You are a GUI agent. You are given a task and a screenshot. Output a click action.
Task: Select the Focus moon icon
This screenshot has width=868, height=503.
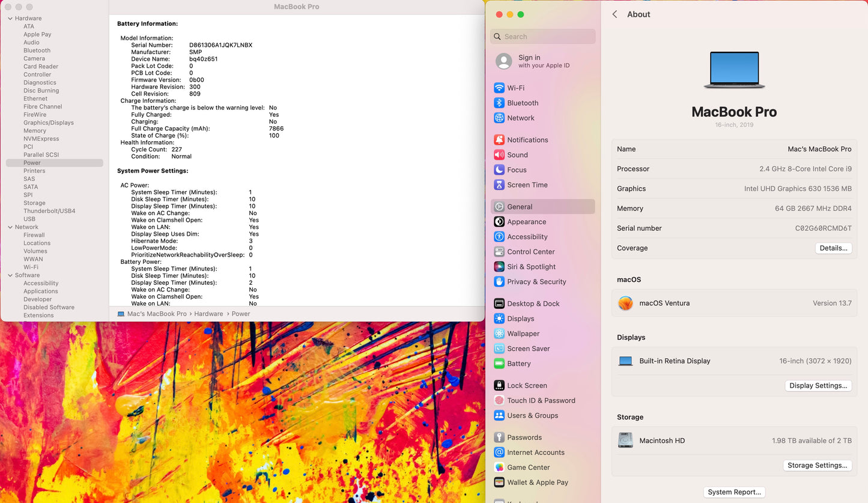[x=499, y=170]
